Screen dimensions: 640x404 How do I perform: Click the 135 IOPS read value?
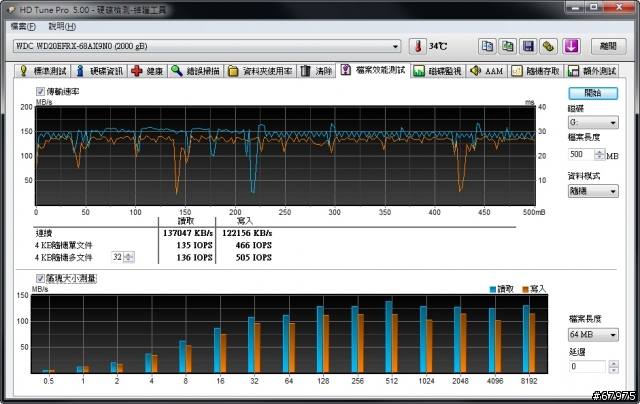click(x=195, y=245)
